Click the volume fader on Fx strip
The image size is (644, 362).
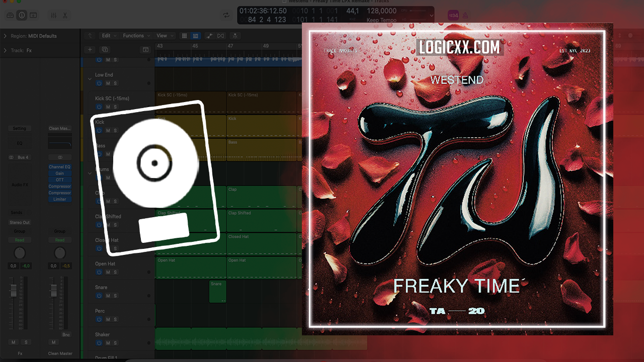pos(13,290)
